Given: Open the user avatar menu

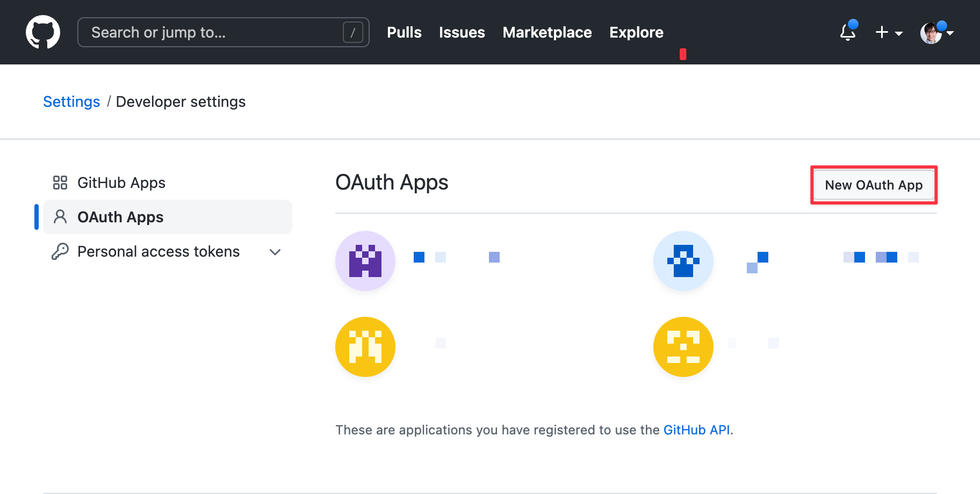Looking at the screenshot, I should (x=937, y=33).
